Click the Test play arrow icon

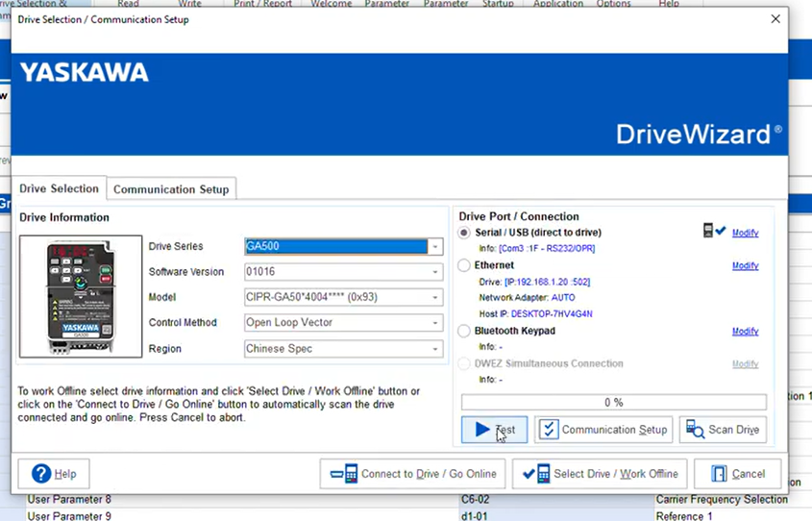click(x=482, y=430)
